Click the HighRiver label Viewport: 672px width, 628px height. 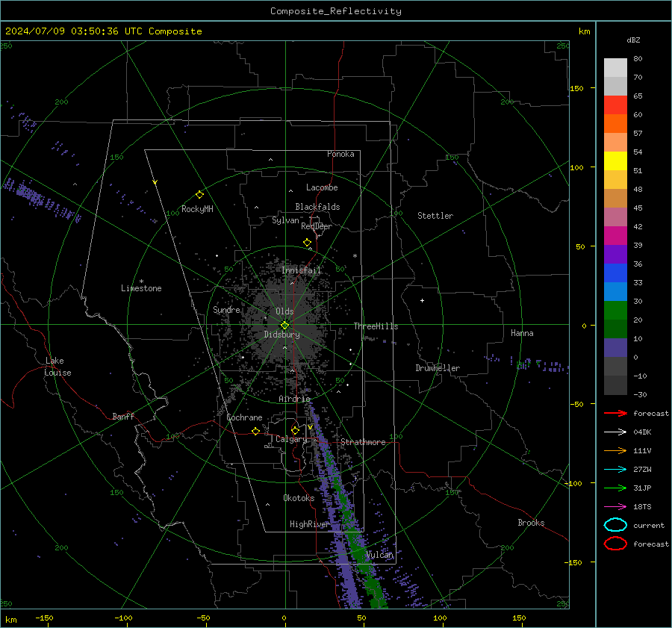(x=309, y=524)
